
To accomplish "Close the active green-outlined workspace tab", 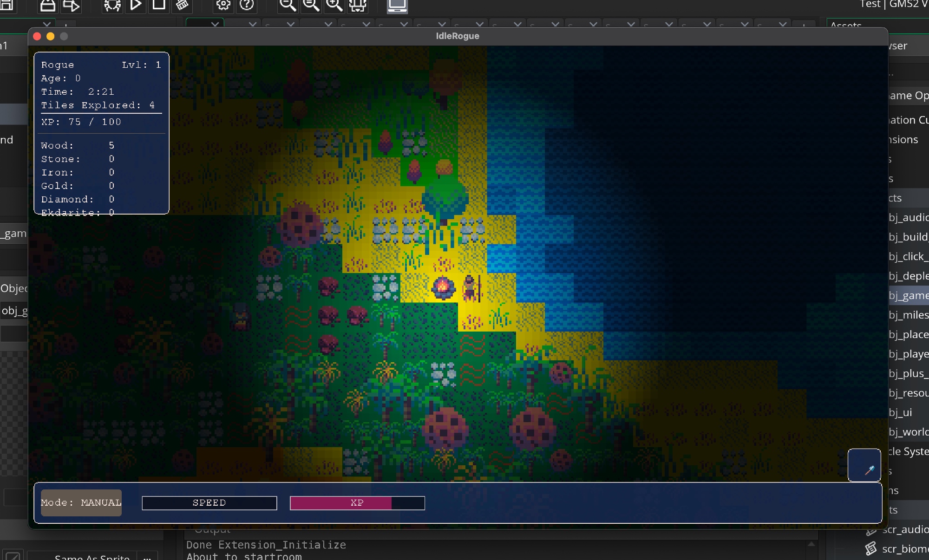I will (215, 24).
